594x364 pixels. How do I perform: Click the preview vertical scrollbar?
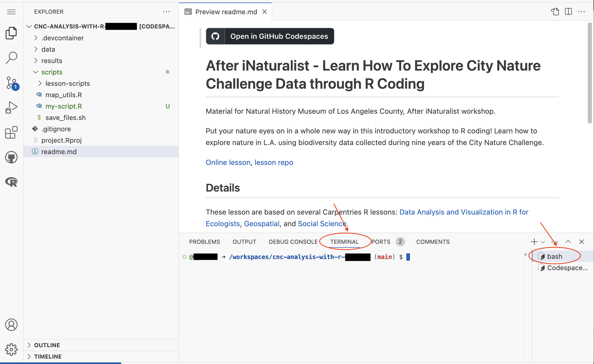(x=590, y=73)
